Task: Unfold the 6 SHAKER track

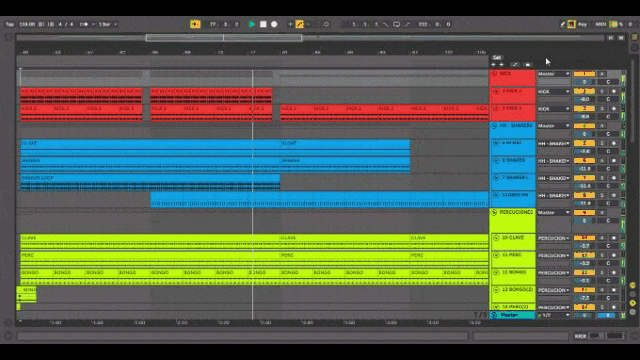Action: 496,160
